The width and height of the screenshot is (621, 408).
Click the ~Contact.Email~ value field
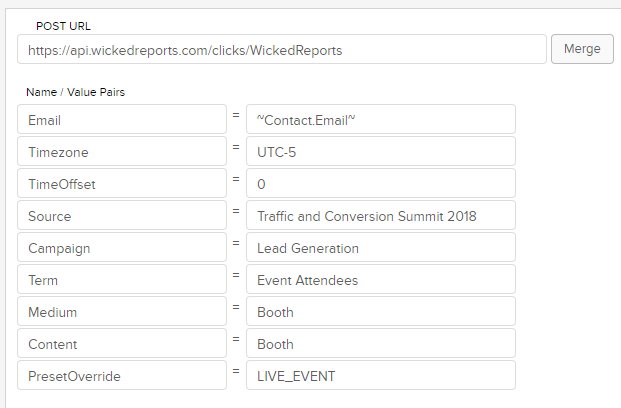click(x=380, y=119)
